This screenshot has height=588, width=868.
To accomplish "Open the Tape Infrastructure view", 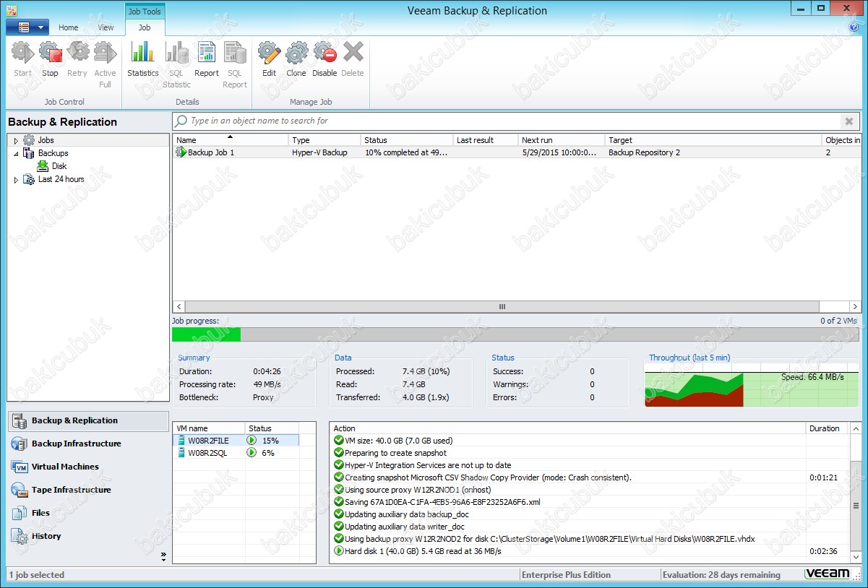I will click(x=87, y=490).
